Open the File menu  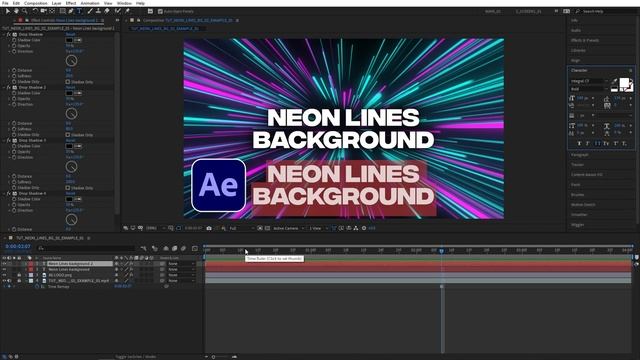[x=5, y=3]
